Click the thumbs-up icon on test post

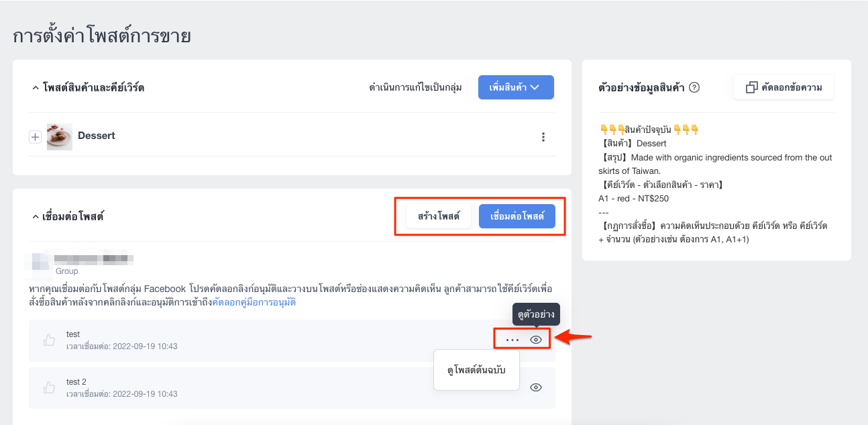tap(49, 340)
